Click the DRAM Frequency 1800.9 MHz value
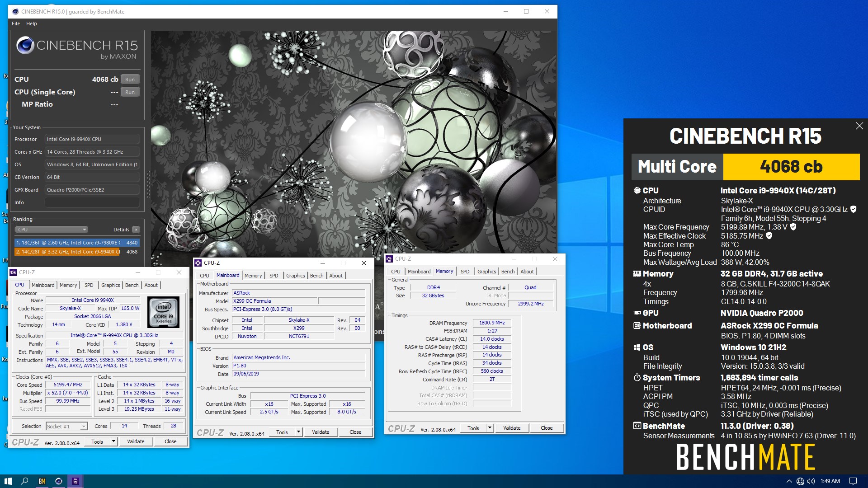 [x=492, y=323]
